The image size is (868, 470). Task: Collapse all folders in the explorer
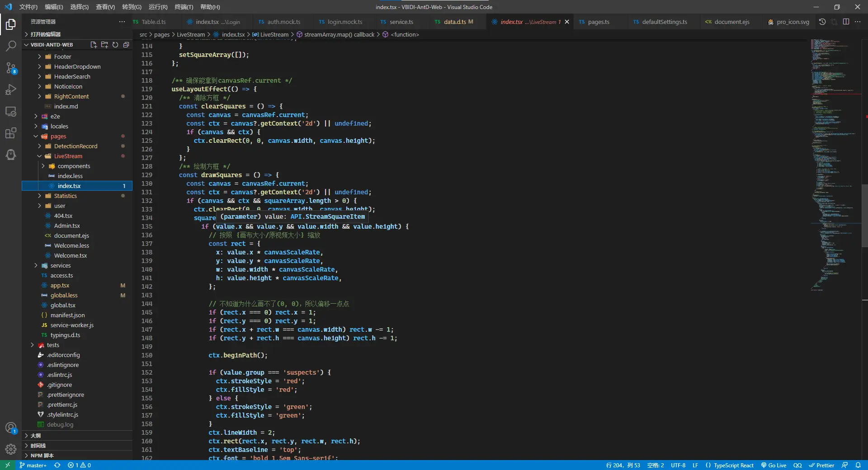(x=126, y=45)
